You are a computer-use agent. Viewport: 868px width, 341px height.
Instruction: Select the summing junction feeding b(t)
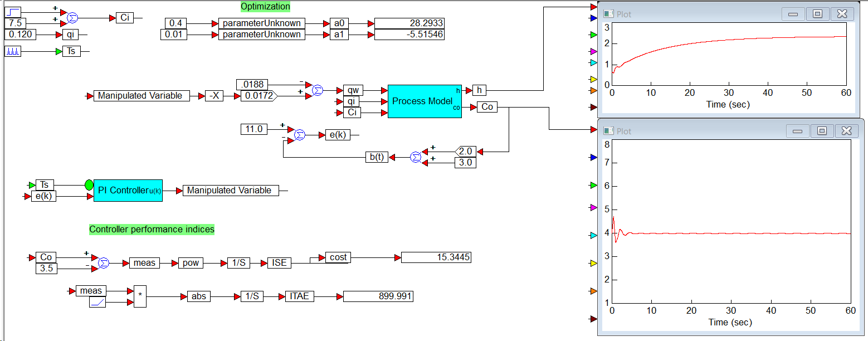click(416, 157)
